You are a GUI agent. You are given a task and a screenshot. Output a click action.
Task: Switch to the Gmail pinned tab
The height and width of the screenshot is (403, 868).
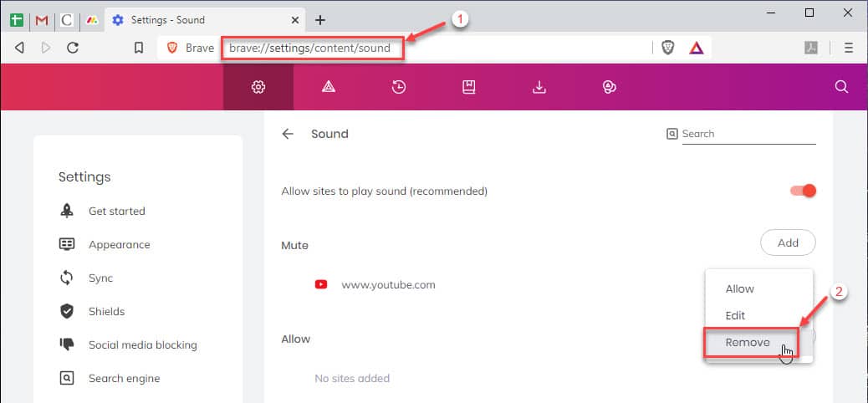[x=42, y=20]
